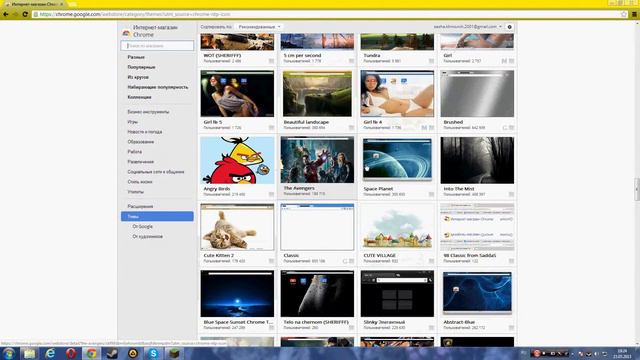Click the browser back arrow
640x360 pixels.
coord(6,14)
